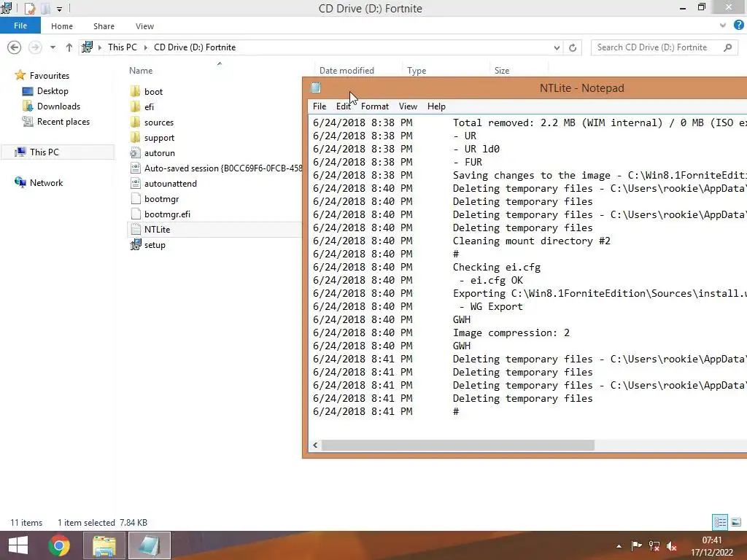Screen dimensions: 747x560
Task: Select the boot folder icon
Action: 135,91
